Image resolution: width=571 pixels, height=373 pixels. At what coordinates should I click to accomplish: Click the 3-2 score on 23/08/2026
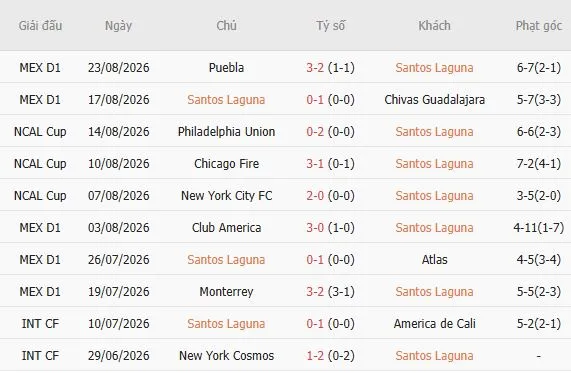coord(315,68)
